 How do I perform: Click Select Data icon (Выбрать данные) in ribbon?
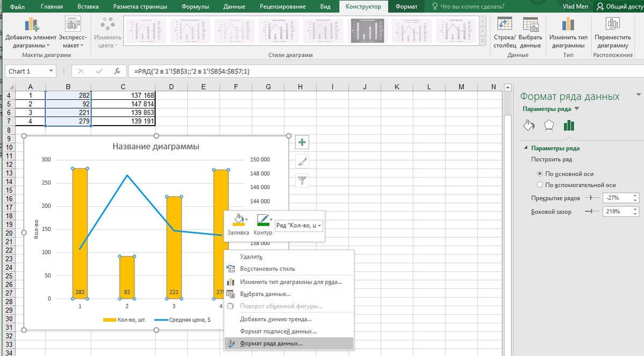point(530,24)
